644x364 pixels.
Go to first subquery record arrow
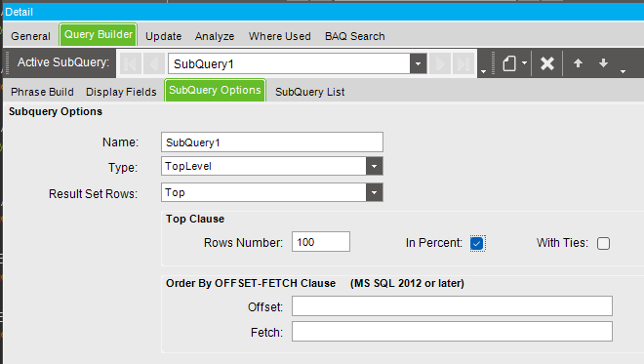coord(130,64)
